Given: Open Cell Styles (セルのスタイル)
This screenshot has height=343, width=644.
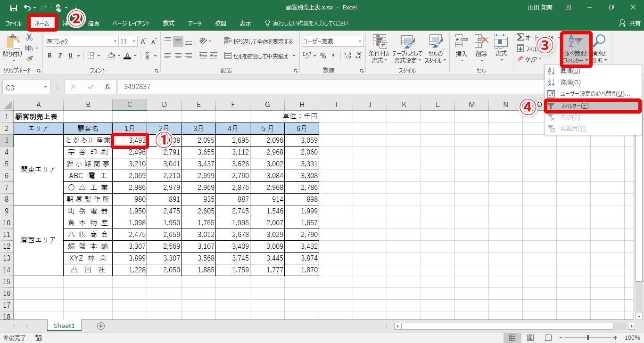Looking at the screenshot, I should click(x=435, y=49).
